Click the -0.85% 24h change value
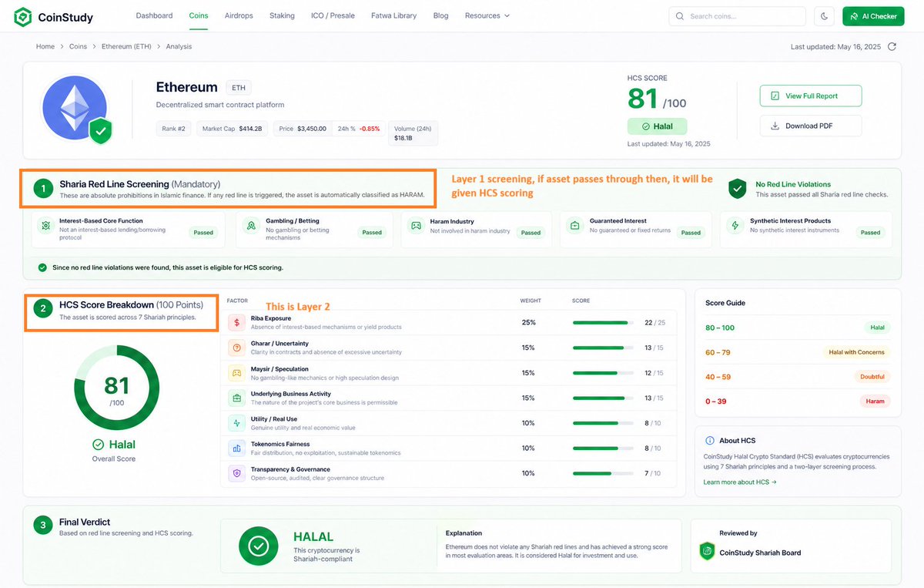 coord(370,129)
